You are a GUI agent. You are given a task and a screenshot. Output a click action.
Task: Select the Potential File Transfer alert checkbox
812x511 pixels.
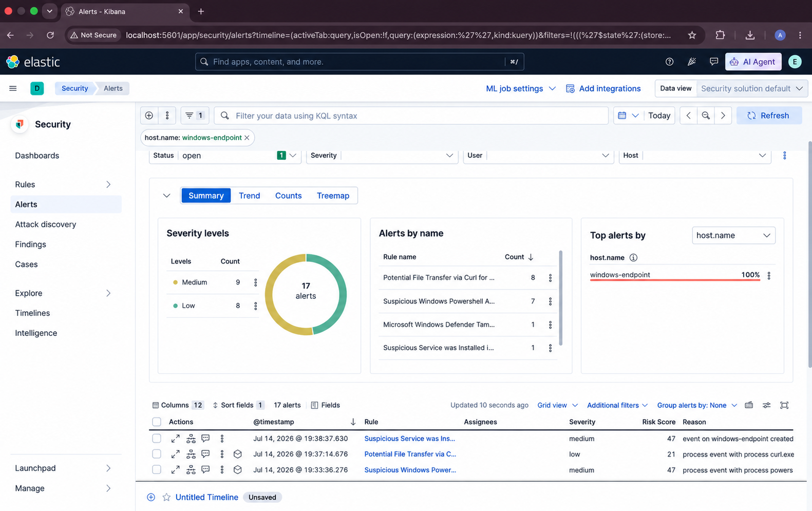(157, 454)
